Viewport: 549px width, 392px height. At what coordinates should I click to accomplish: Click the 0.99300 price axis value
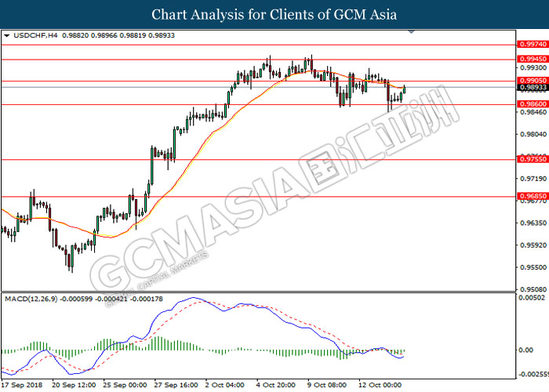[x=533, y=67]
